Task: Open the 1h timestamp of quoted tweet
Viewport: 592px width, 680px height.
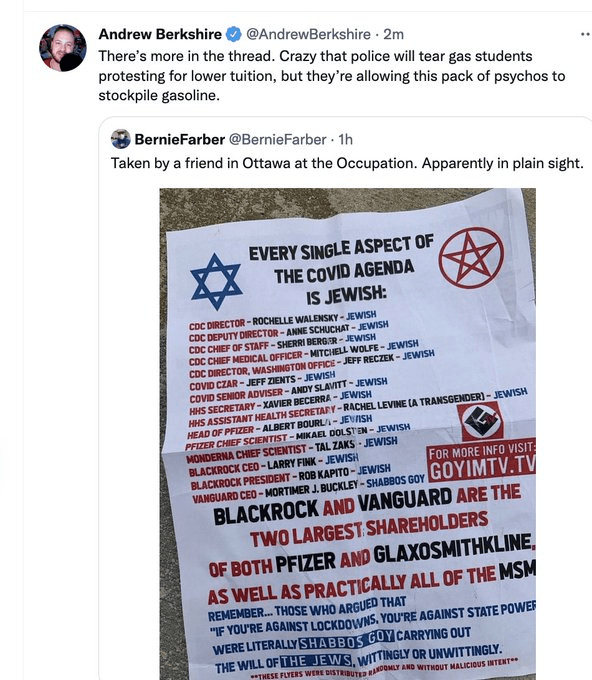Action: pos(346,140)
